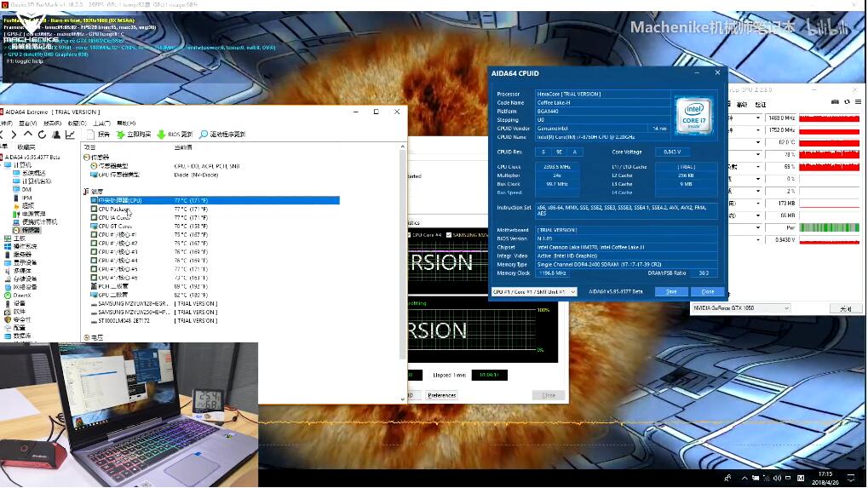This screenshot has height=488, width=868.
Task: Open the taskbar People icon
Action: point(728,478)
